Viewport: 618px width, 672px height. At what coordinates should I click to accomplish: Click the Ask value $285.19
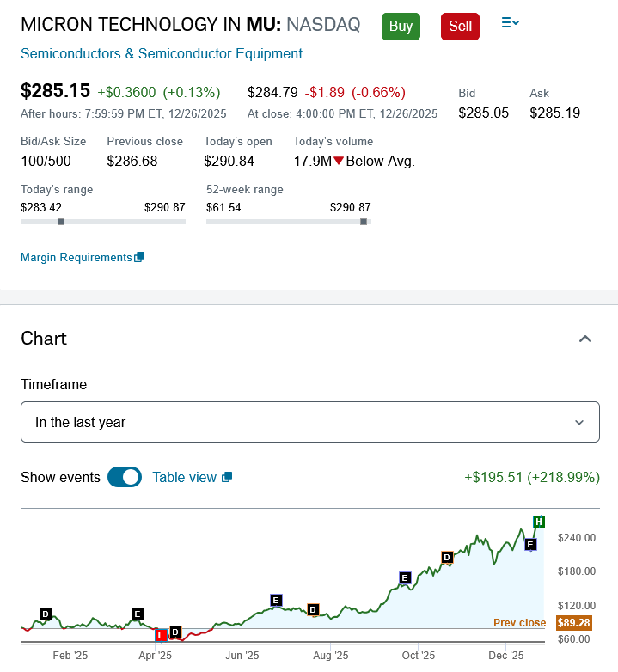(555, 113)
